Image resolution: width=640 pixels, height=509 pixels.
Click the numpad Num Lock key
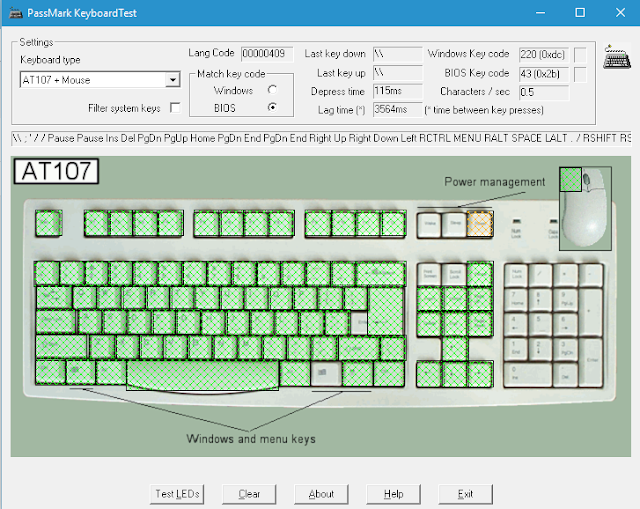[516, 276]
